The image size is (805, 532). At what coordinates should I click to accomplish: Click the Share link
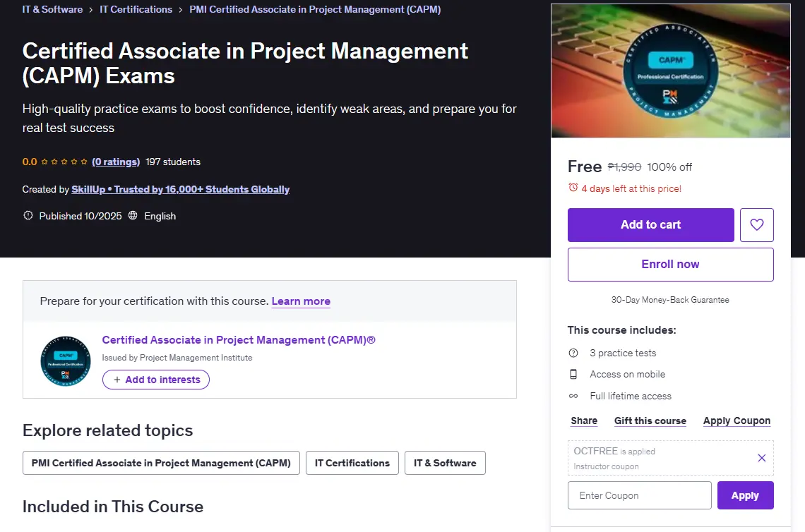click(584, 421)
